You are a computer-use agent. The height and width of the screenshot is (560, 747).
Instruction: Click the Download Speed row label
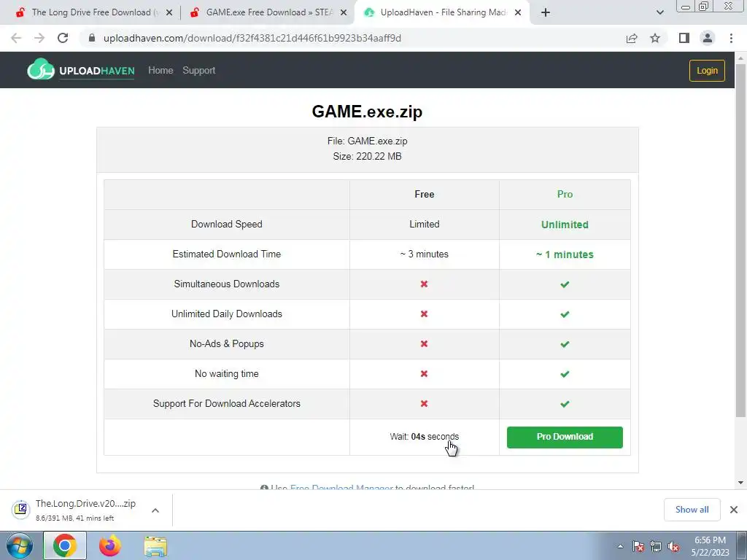pyautogui.click(x=227, y=225)
